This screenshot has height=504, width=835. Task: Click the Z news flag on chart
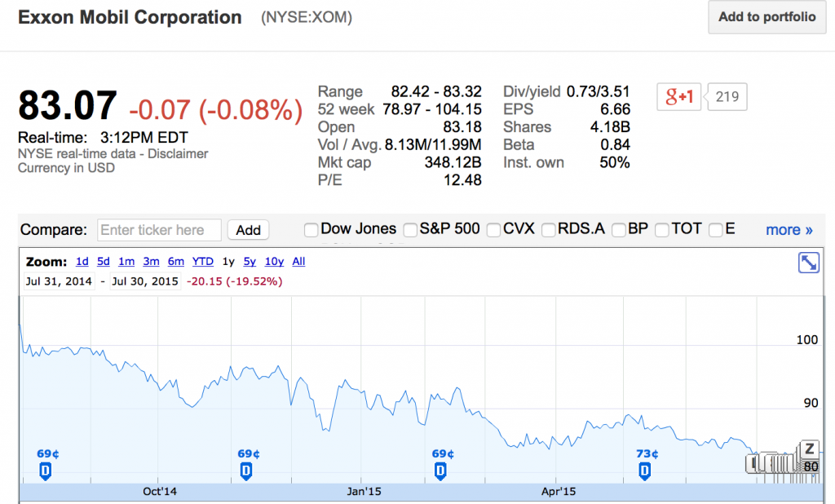point(810,448)
